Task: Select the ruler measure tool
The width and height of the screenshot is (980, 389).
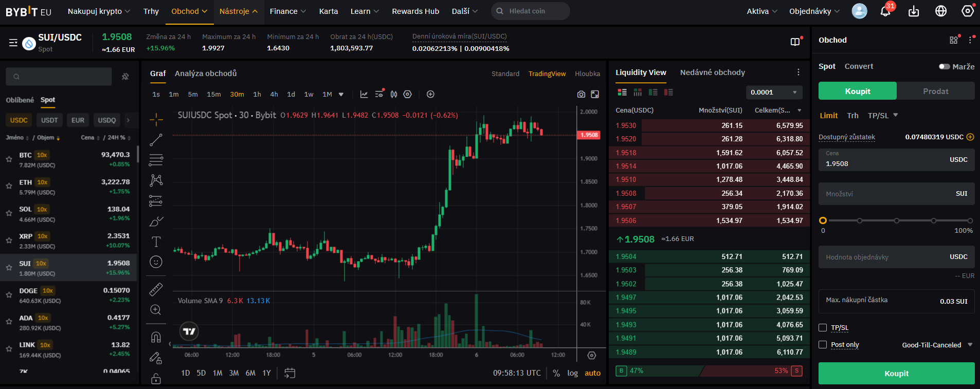Action: [156, 289]
